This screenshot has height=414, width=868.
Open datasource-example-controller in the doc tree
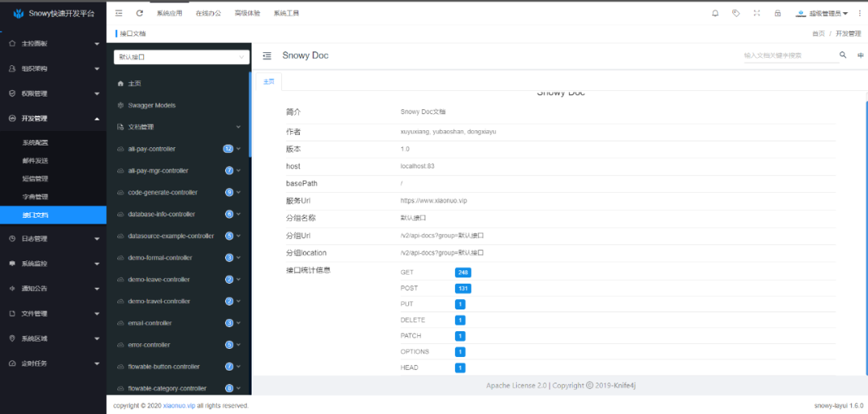[170, 236]
